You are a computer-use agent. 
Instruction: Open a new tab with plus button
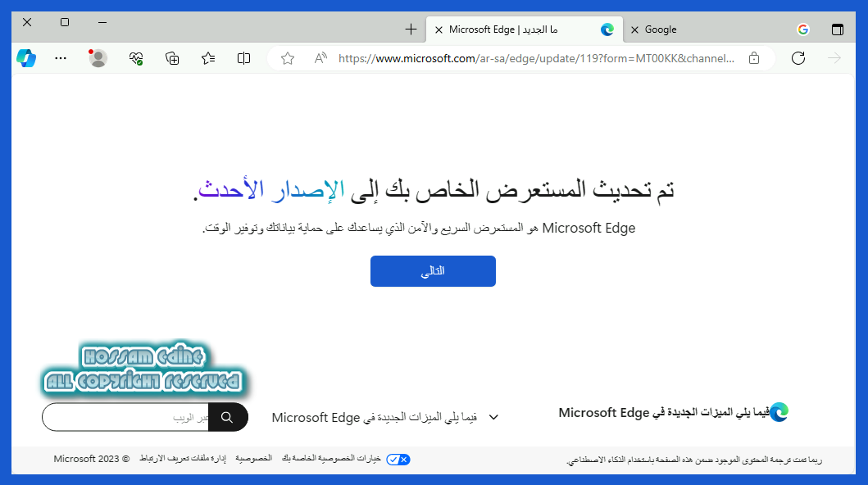[x=411, y=29]
